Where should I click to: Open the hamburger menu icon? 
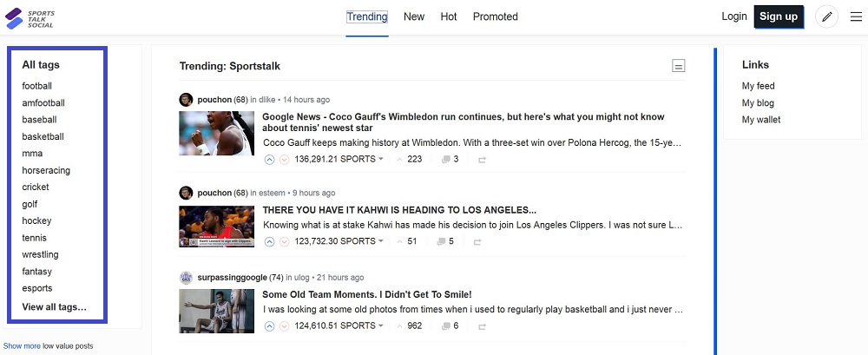[856, 17]
